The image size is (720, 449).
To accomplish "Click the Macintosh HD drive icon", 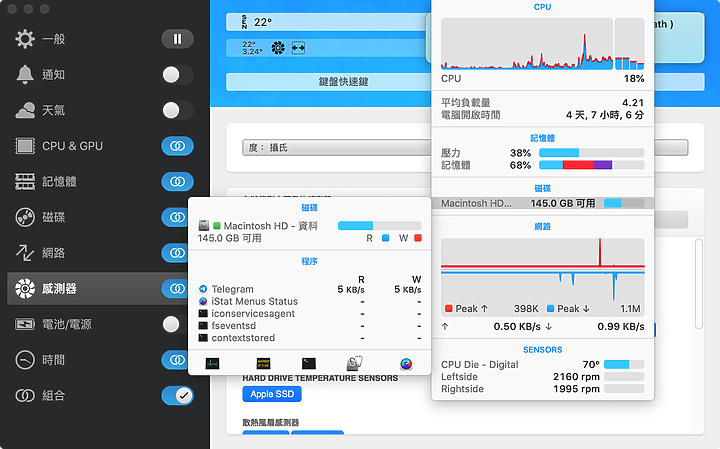I will 204,225.
